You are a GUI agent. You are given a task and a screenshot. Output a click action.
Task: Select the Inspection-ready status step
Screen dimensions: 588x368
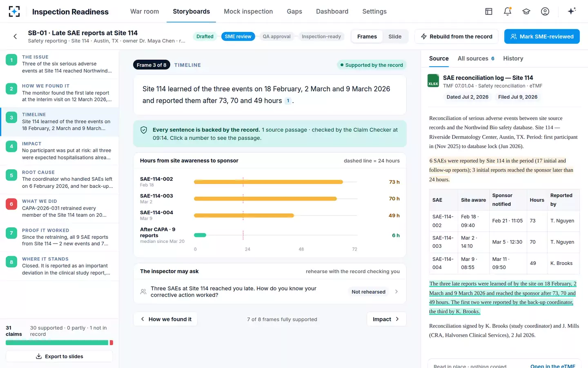[321, 36]
